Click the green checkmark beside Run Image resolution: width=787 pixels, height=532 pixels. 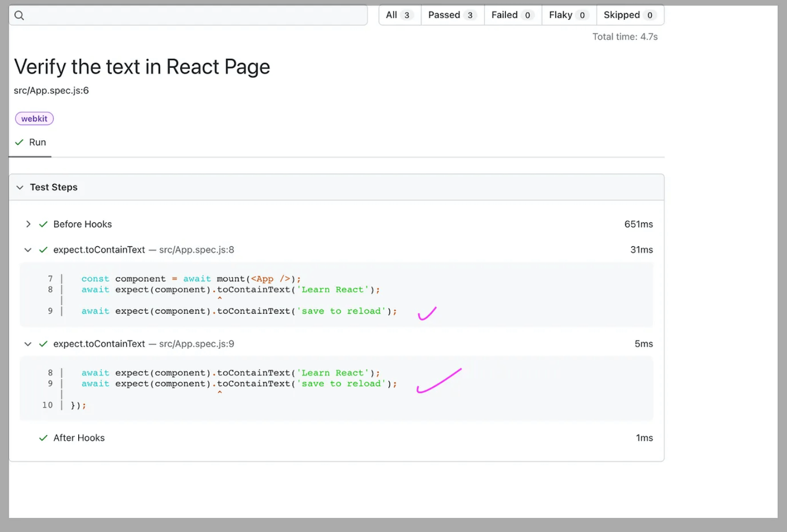[x=18, y=142]
